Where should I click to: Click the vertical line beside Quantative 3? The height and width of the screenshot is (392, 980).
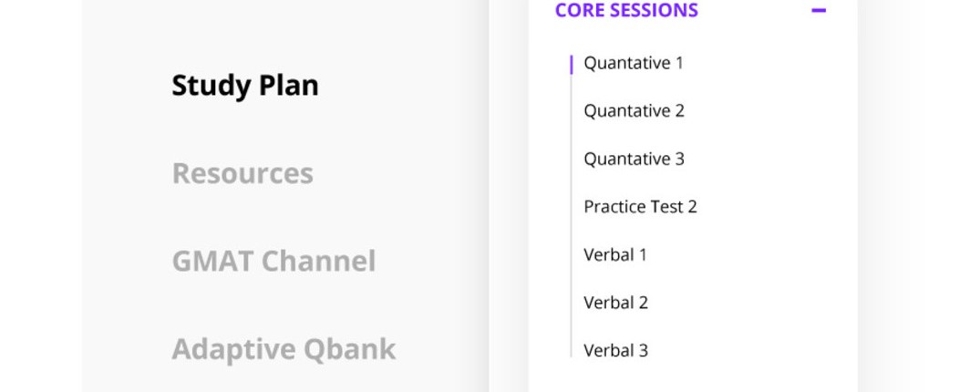point(571,160)
